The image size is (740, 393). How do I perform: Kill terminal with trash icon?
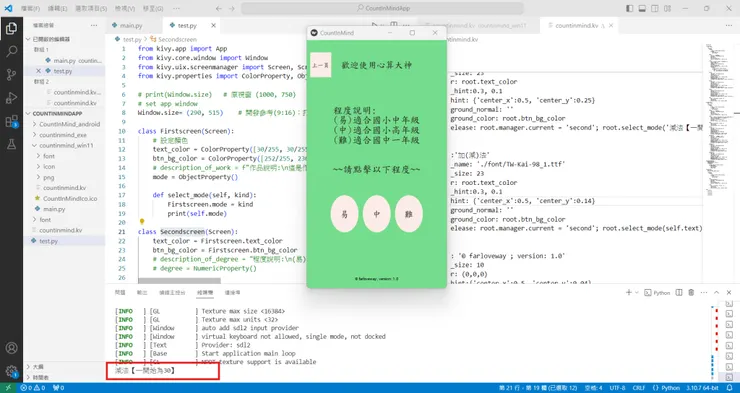(691, 293)
